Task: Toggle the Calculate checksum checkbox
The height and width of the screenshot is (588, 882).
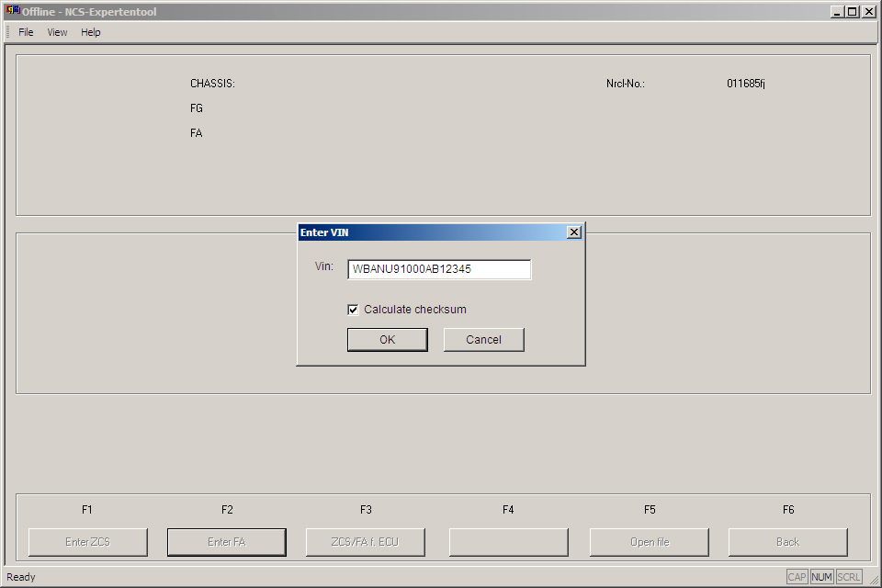Action: (353, 310)
